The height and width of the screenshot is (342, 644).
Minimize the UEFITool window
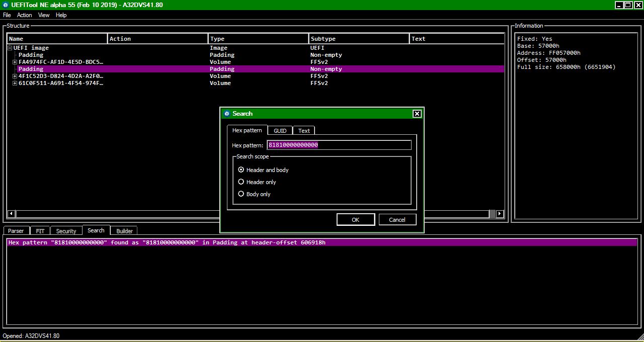coord(619,5)
